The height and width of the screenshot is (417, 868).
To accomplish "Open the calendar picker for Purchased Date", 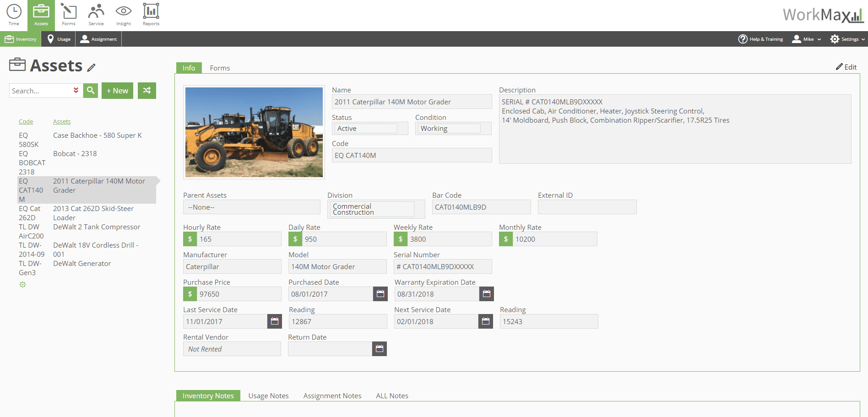I will coord(380,293).
